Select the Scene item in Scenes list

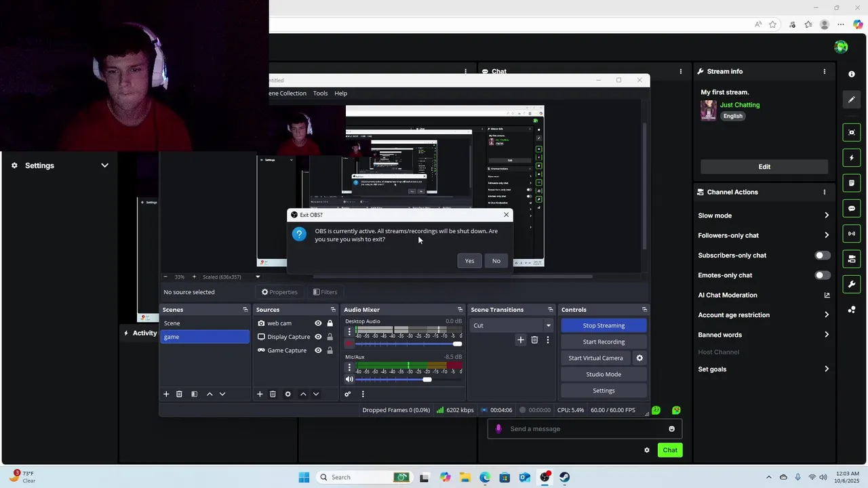pyautogui.click(x=205, y=323)
